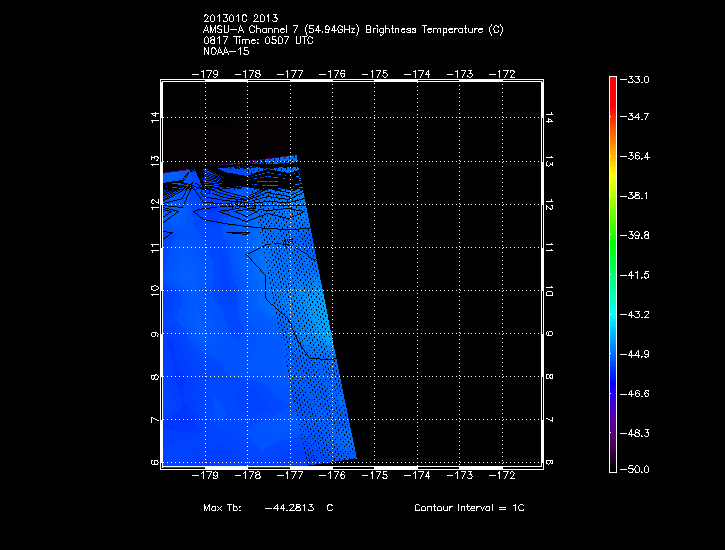The width and height of the screenshot is (725, 550).
Task: Click latitude 14 on the left axis
Action: 154,117
